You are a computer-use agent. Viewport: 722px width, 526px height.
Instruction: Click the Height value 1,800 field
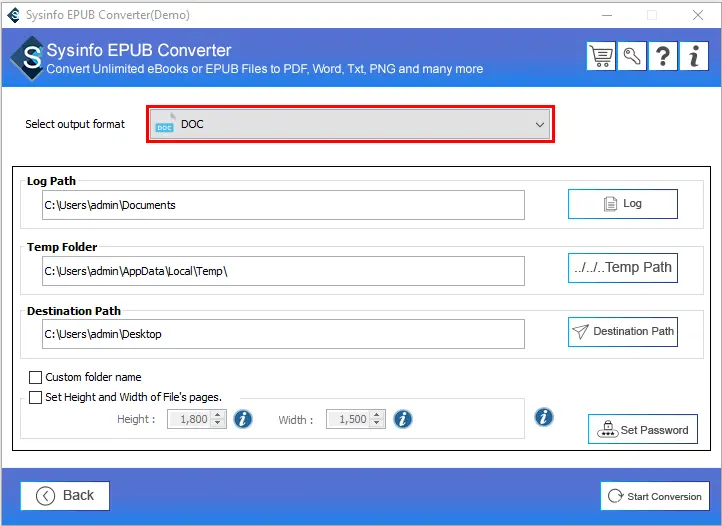[189, 419]
